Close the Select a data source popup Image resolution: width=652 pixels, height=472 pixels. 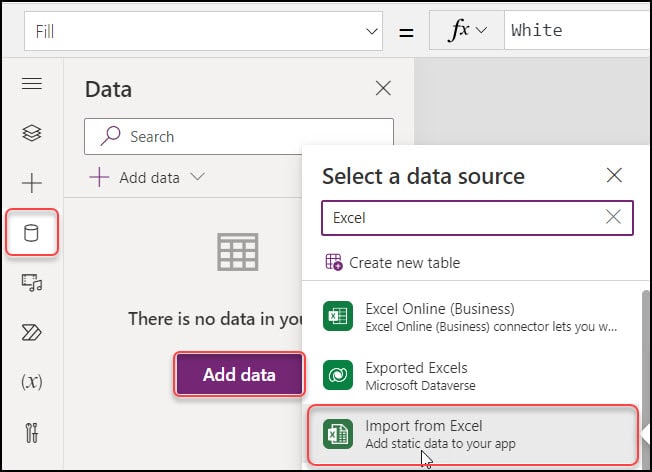614,175
